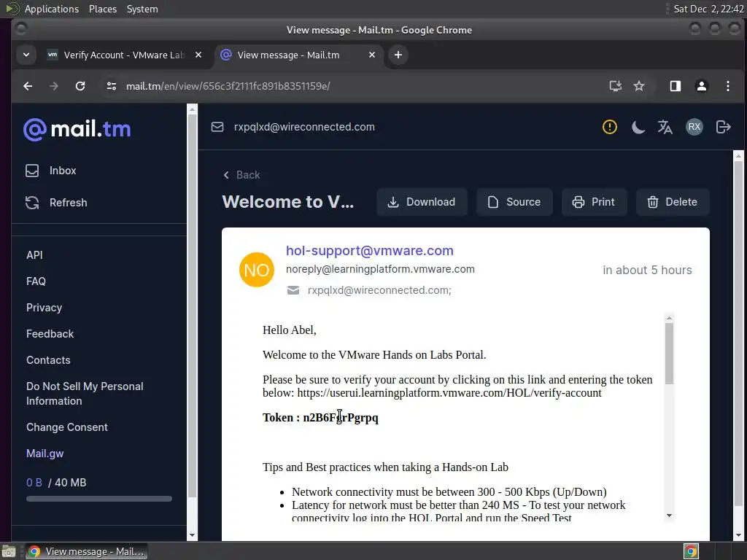Close the View message Mail.tm tab

[372, 55]
